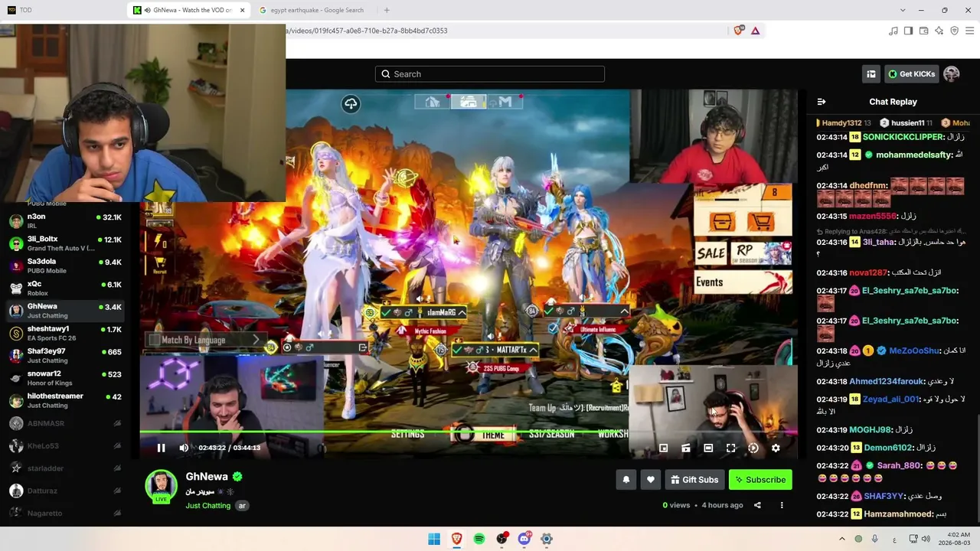
Task: Click the Kick search field
Action: tap(490, 73)
